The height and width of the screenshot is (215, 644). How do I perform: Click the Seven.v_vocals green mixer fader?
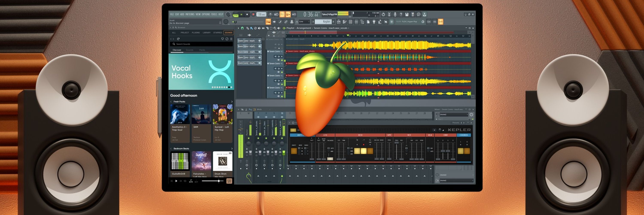pos(284,153)
